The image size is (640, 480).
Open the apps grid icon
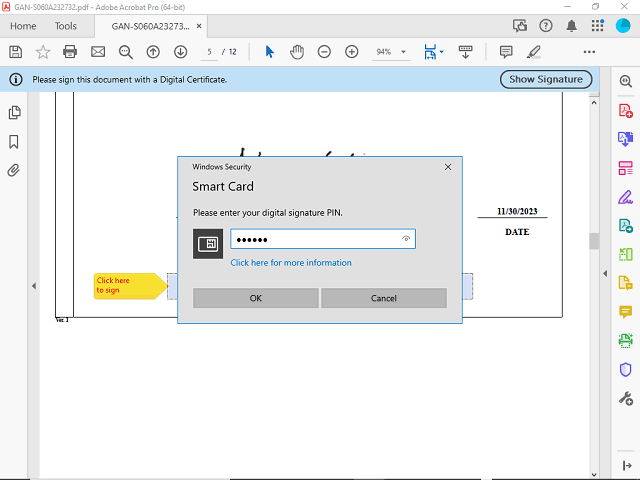click(x=598, y=26)
